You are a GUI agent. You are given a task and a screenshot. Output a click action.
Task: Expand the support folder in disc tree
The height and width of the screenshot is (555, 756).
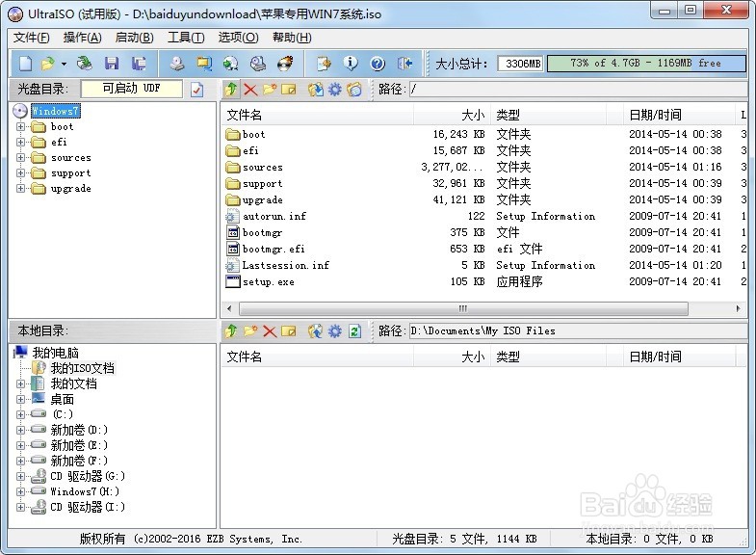(20, 173)
